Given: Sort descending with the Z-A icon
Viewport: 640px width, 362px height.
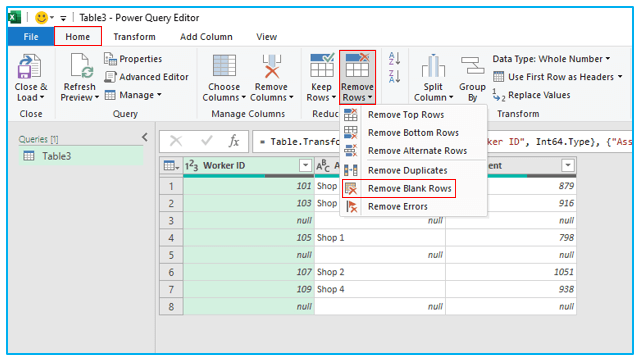Looking at the screenshot, I should 394,76.
